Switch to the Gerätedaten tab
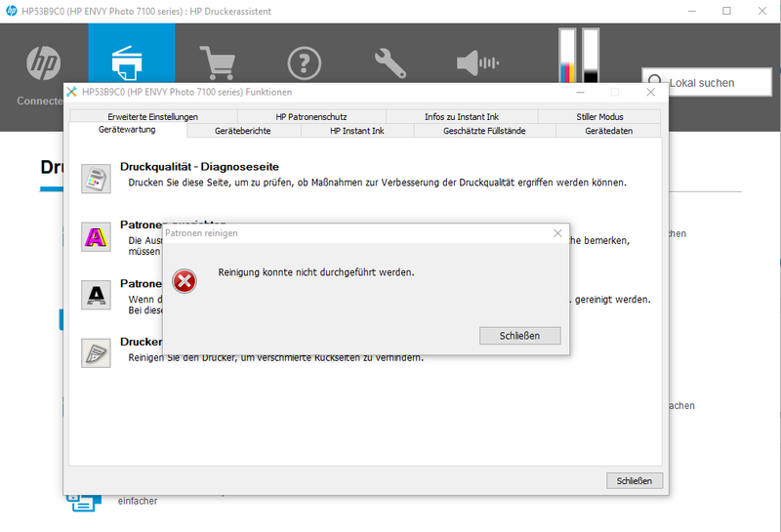This screenshot has height=532, width=781. (x=608, y=131)
